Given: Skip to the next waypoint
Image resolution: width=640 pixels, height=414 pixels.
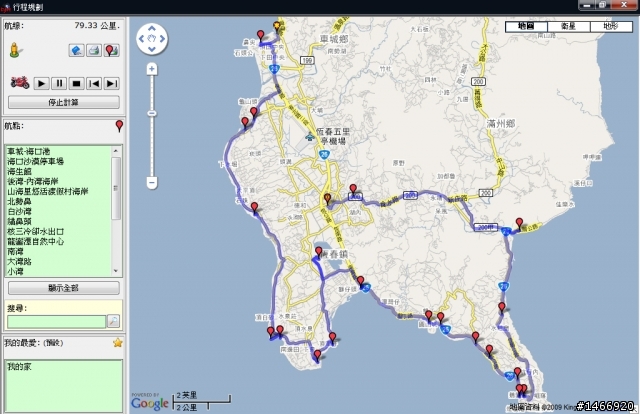Looking at the screenshot, I should click(x=111, y=84).
